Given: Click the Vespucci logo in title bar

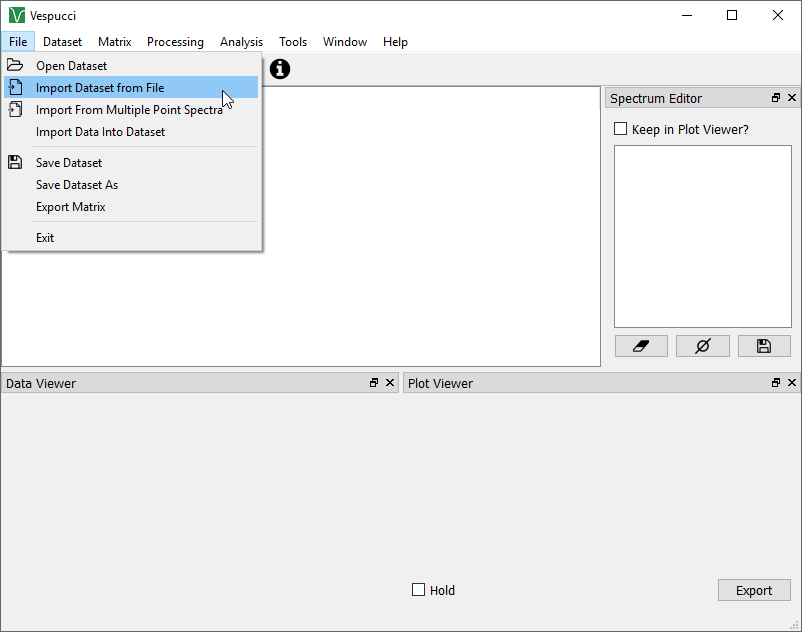Looking at the screenshot, I should pyautogui.click(x=16, y=15).
